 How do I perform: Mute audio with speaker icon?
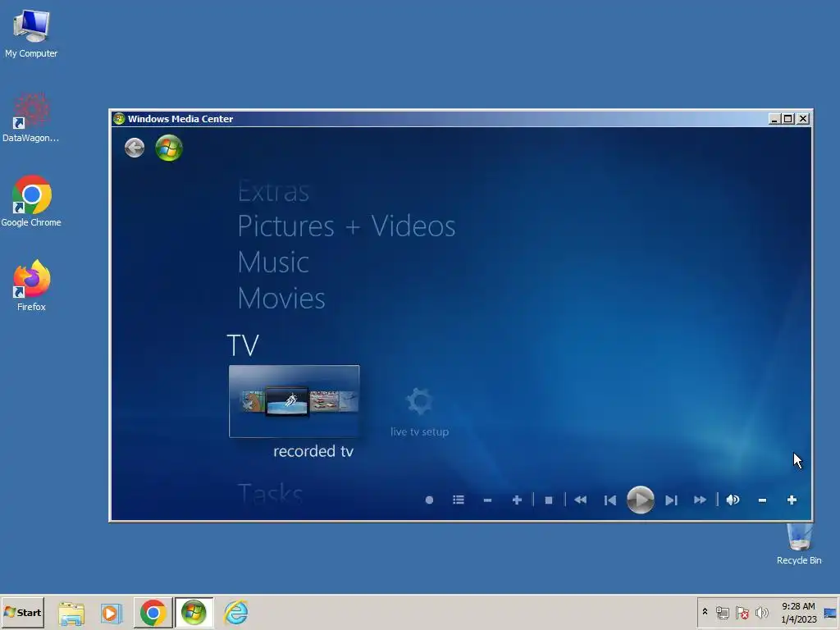tap(733, 500)
